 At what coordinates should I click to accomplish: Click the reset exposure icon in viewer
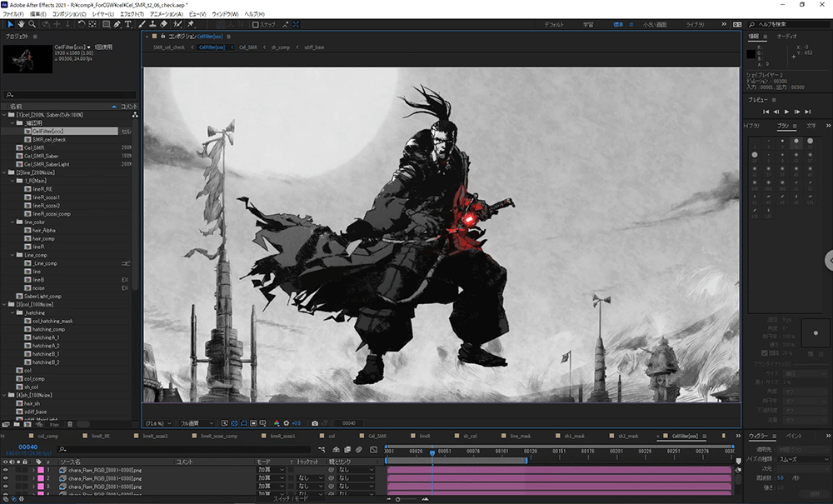click(287, 423)
